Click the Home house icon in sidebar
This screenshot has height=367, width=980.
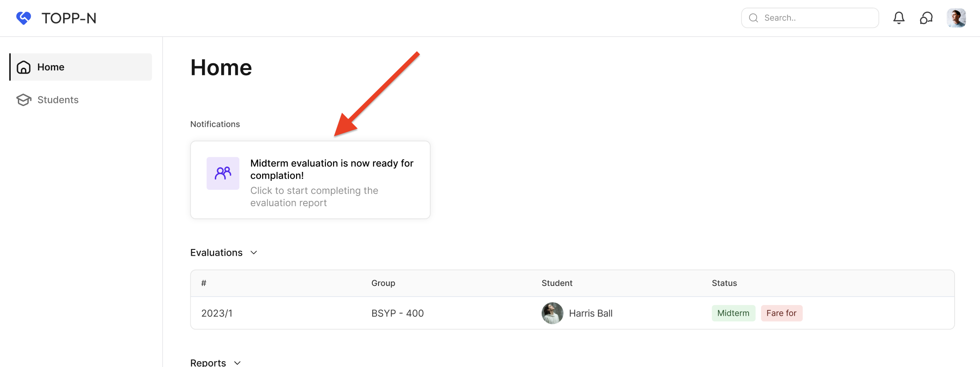[24, 67]
